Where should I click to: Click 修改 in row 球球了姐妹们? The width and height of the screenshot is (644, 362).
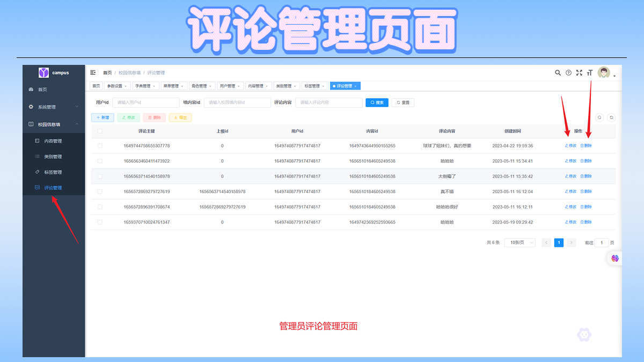[570, 146]
